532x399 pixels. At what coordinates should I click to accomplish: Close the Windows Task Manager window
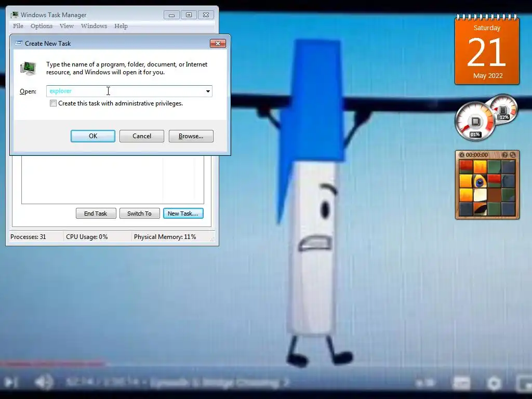(206, 15)
